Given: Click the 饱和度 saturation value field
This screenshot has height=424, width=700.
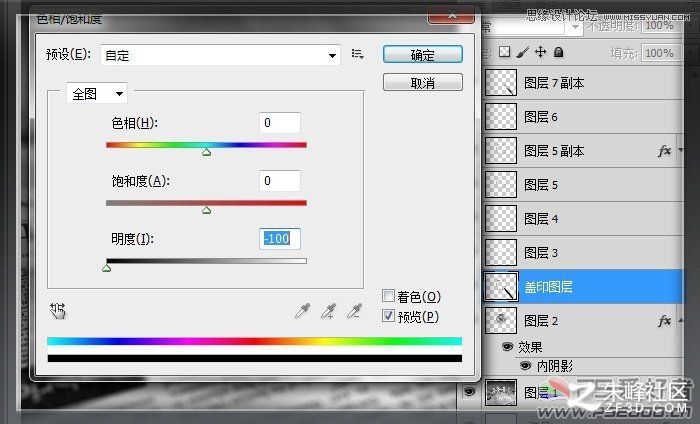Looking at the screenshot, I should click(280, 181).
